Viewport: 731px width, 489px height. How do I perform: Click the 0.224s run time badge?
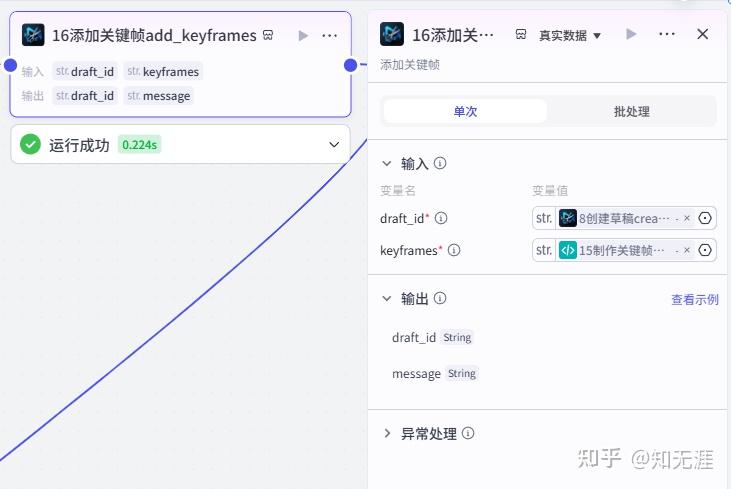[x=139, y=145]
